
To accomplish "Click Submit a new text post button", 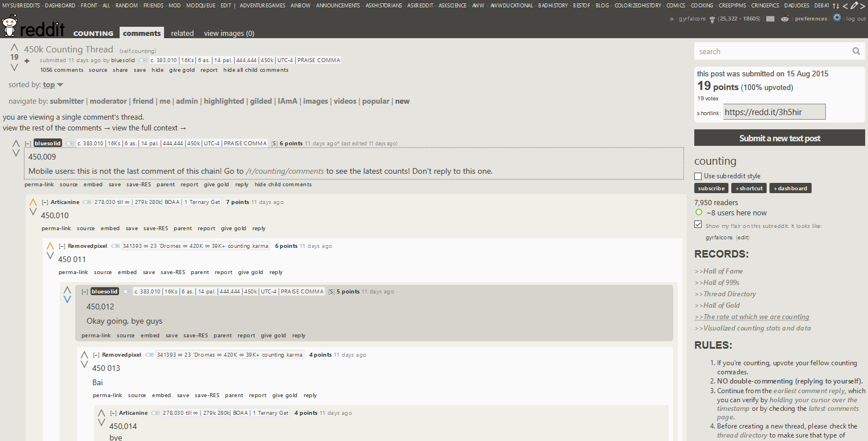I will 780,138.
